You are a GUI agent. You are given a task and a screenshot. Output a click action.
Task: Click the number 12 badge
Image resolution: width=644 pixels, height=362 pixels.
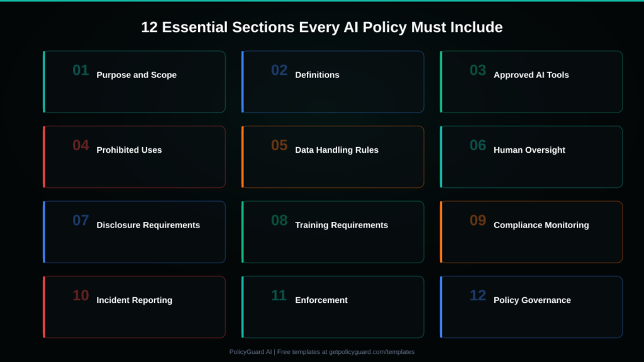pyautogui.click(x=478, y=295)
